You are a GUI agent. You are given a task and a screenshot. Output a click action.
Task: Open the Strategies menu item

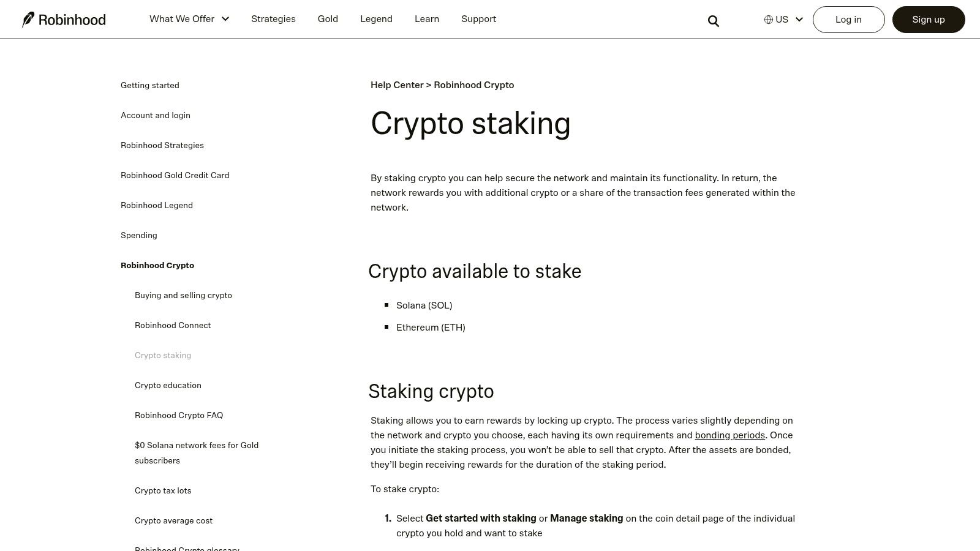coord(273,19)
